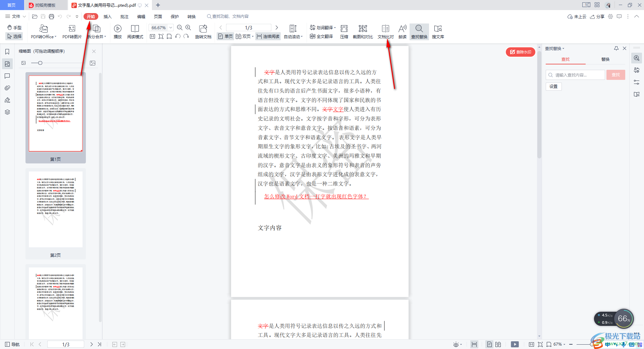The height and width of the screenshot is (349, 644).
Task: Click fit page icon in ribbon toolbar
Action: tap(161, 36)
